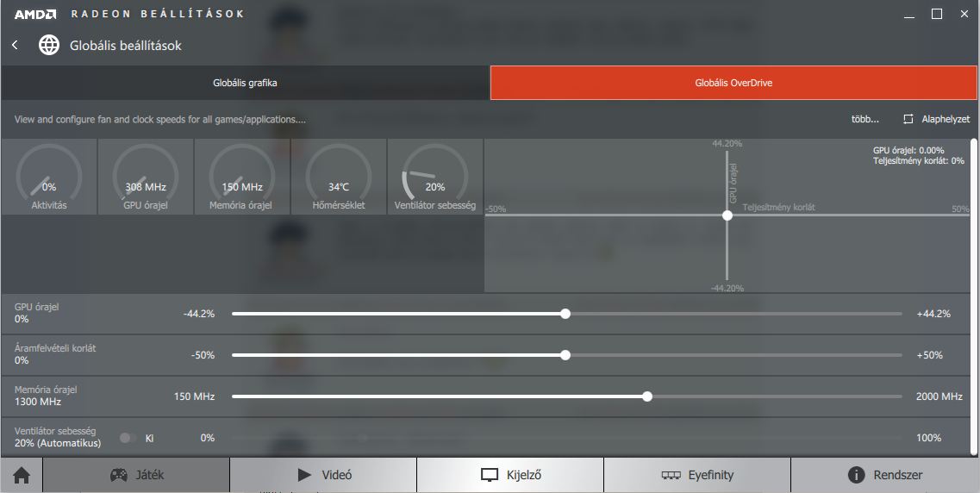This screenshot has width=980, height=493.
Task: Click the több... link
Action: (x=865, y=119)
